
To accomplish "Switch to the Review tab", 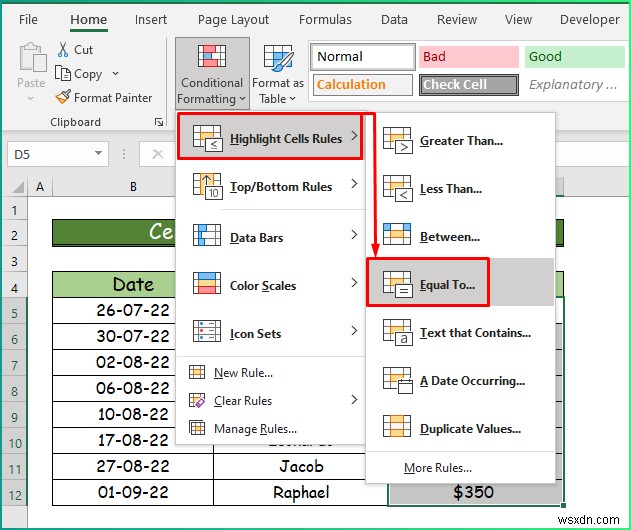I will tap(457, 19).
